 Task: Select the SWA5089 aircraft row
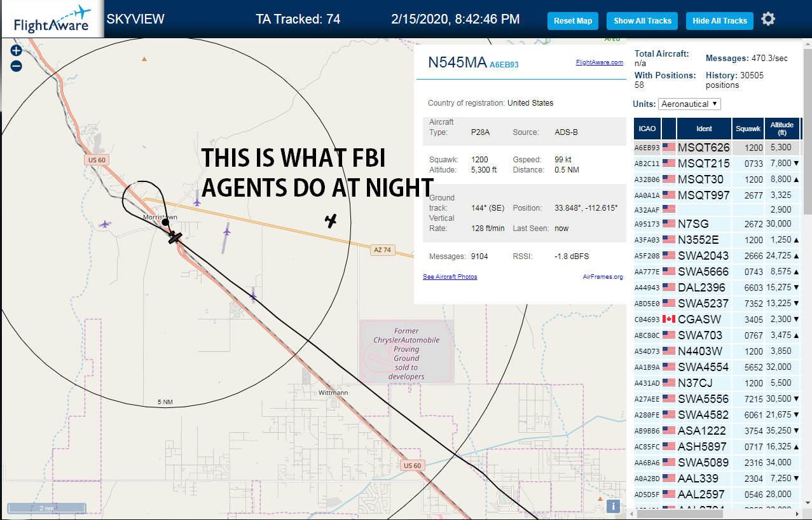tap(718, 462)
